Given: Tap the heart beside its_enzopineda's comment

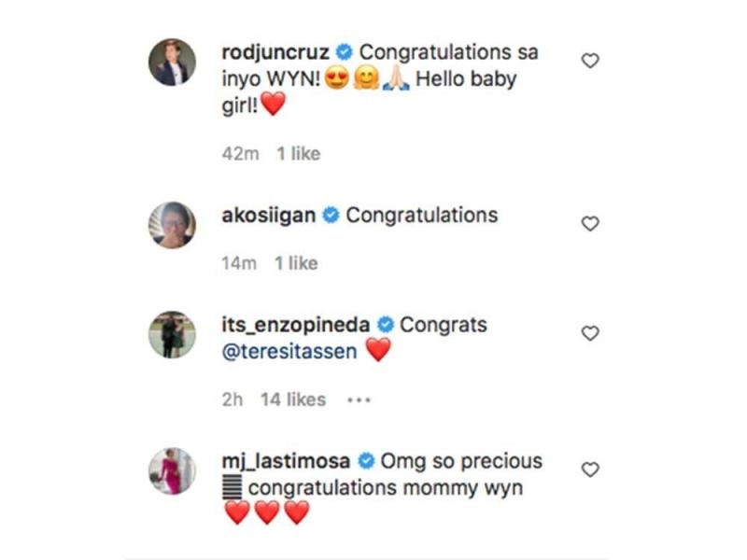Looking at the screenshot, I should click(590, 333).
